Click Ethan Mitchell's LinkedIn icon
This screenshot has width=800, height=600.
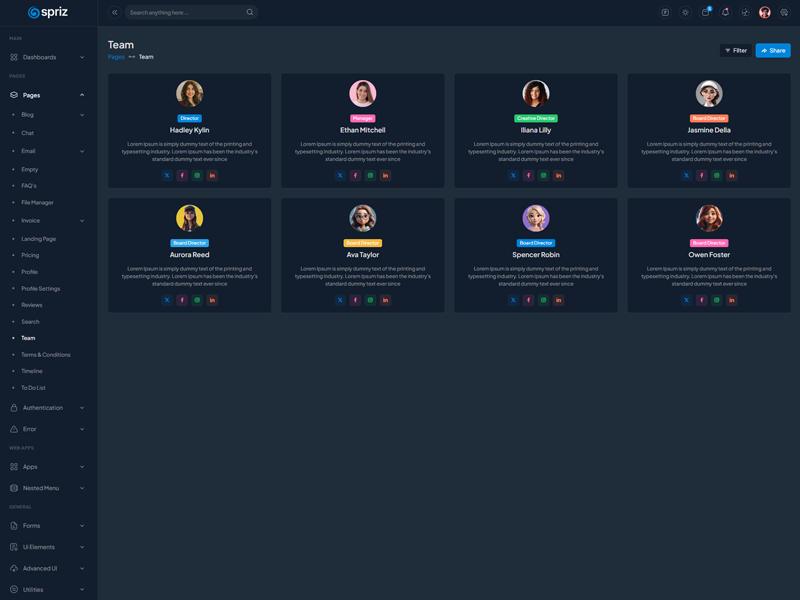(385, 175)
